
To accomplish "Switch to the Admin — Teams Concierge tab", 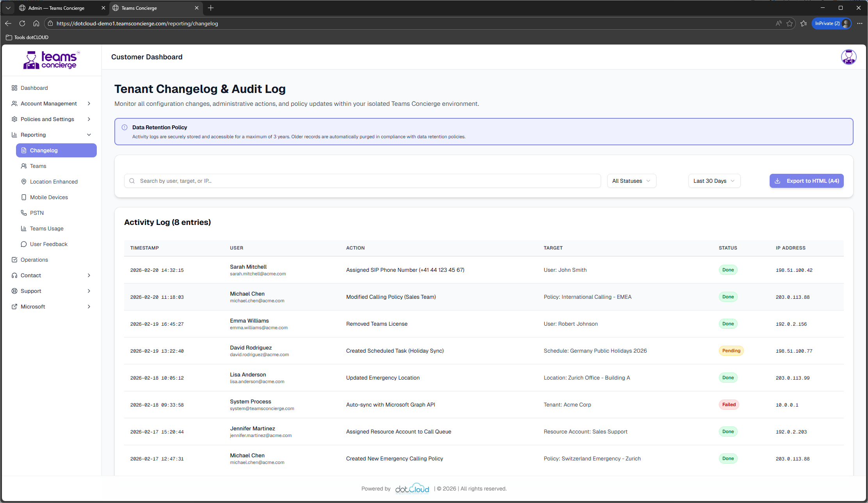I will coord(57,8).
